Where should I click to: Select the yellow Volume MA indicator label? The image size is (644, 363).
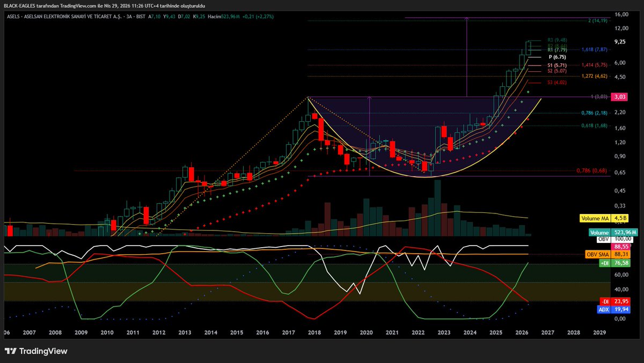(x=595, y=218)
